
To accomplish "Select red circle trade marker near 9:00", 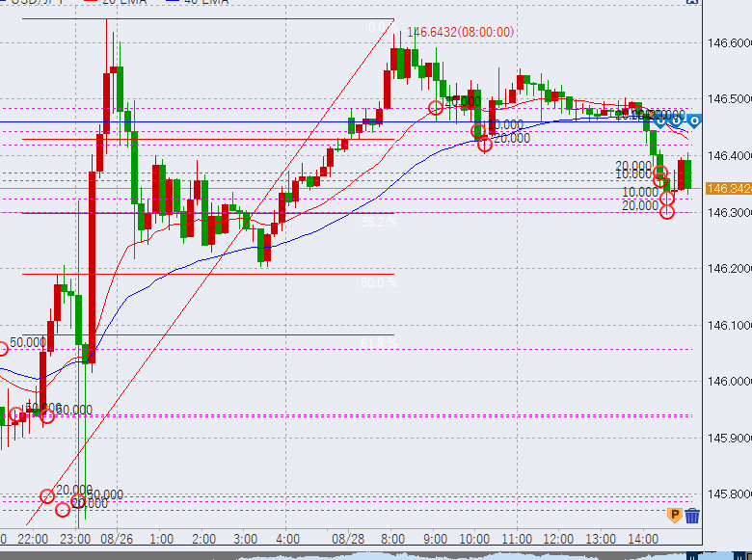I will click(436, 108).
